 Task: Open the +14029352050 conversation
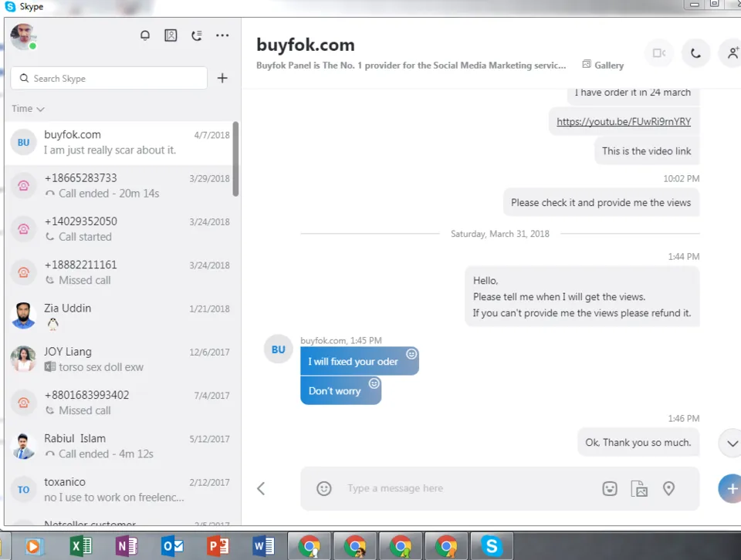tap(119, 230)
